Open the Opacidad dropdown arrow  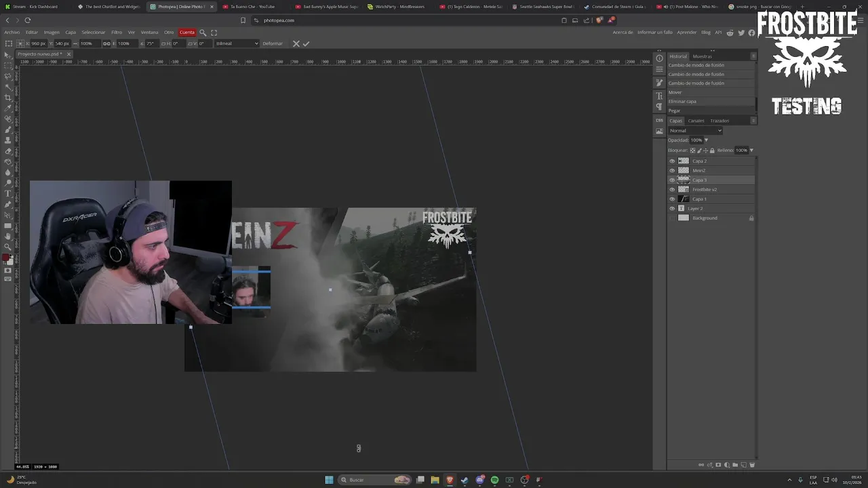pyautogui.click(x=706, y=140)
